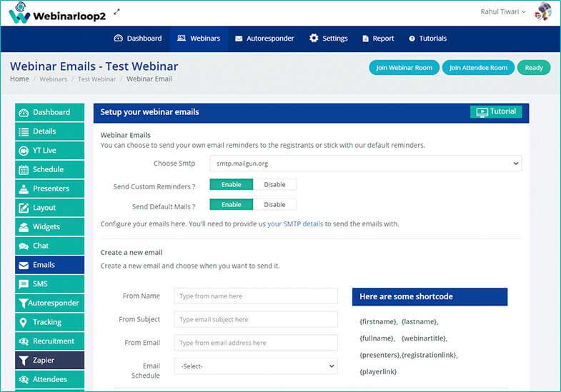Click sidebar Zapier funnel icon
Image resolution: width=561 pixels, height=392 pixels.
click(x=24, y=361)
